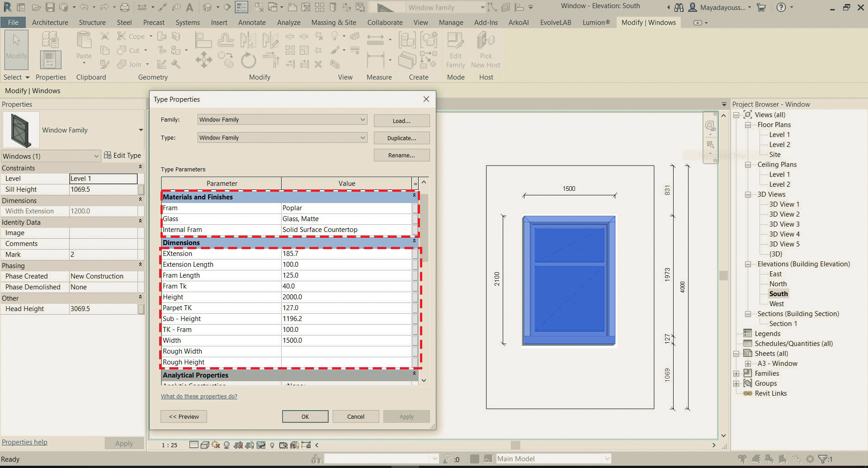Click the Align tool icon in Modify panel
868x468 pixels.
(x=203, y=40)
